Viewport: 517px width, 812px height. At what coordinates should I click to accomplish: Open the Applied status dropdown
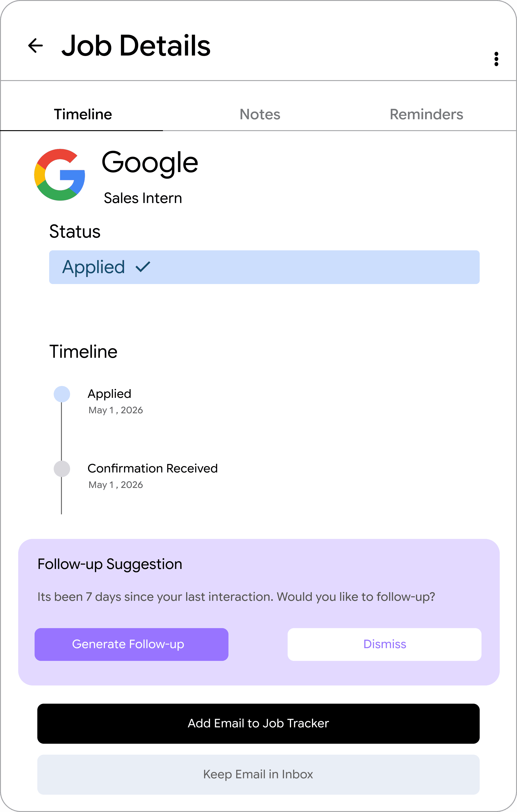pos(264,267)
